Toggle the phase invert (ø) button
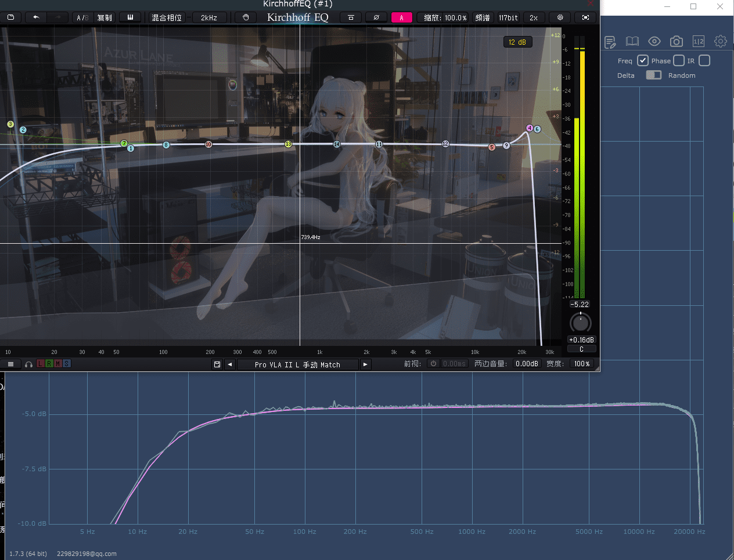 376,17
